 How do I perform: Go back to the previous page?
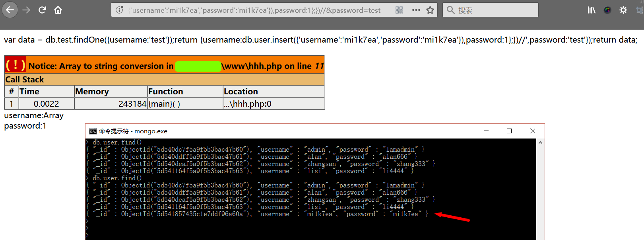pos(10,10)
